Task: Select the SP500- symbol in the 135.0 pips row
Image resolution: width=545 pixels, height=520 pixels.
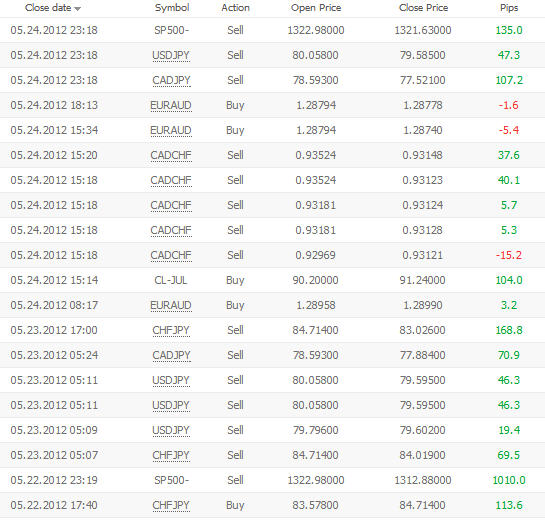Action: [x=172, y=30]
